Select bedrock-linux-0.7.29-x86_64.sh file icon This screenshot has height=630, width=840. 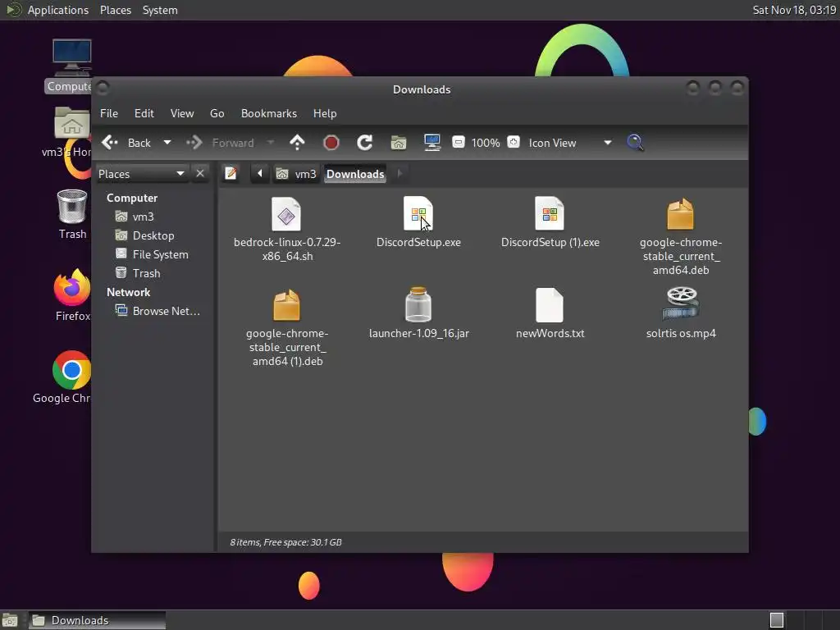286,214
